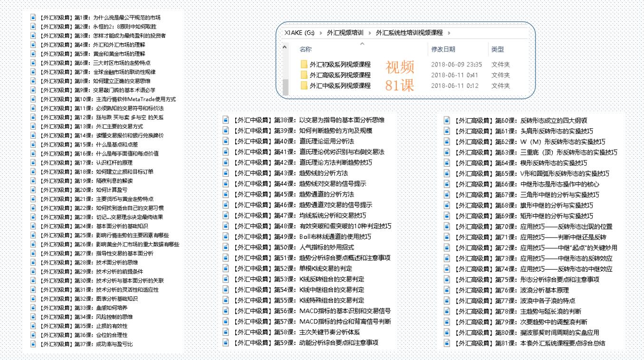Navigate to 外汇视频培训 in address bar
644x360 pixels.
(x=345, y=33)
